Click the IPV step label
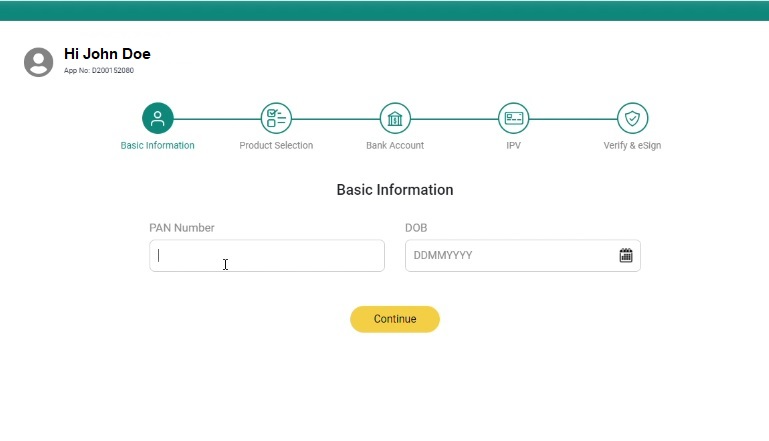The height and width of the screenshot is (441, 769). pos(513,145)
